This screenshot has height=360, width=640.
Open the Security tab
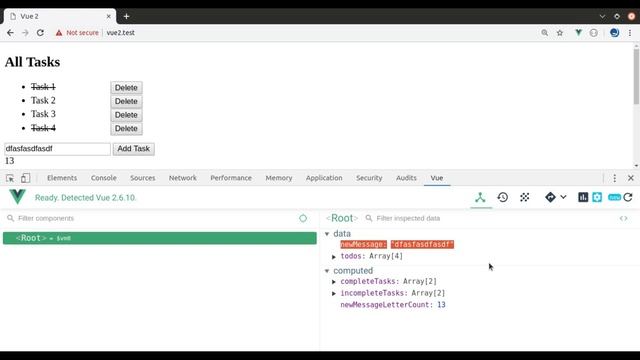click(369, 178)
